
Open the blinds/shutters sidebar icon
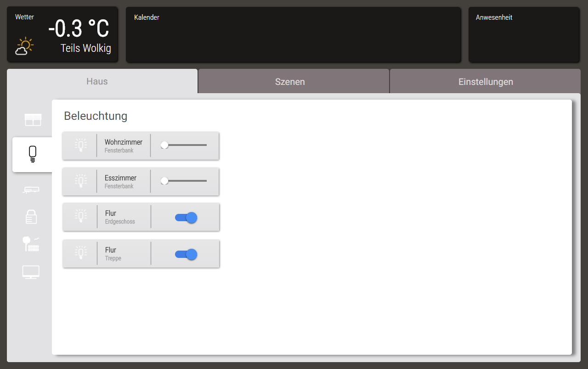point(33,120)
